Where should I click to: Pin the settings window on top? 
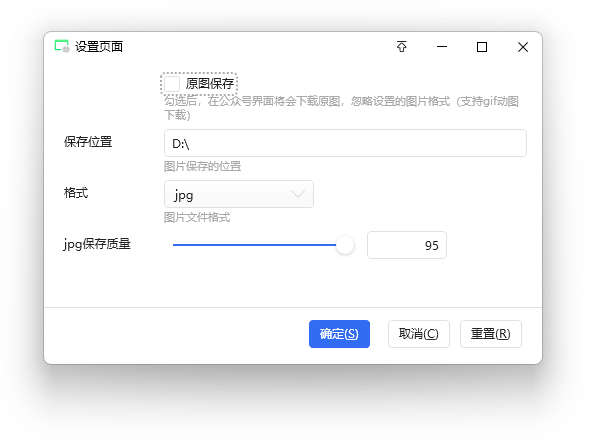(x=402, y=46)
